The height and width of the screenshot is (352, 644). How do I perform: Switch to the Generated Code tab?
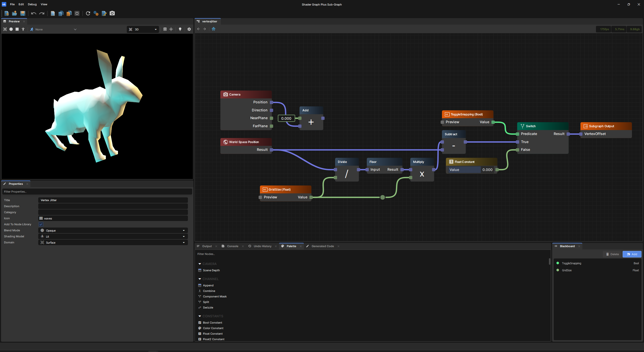point(323,246)
